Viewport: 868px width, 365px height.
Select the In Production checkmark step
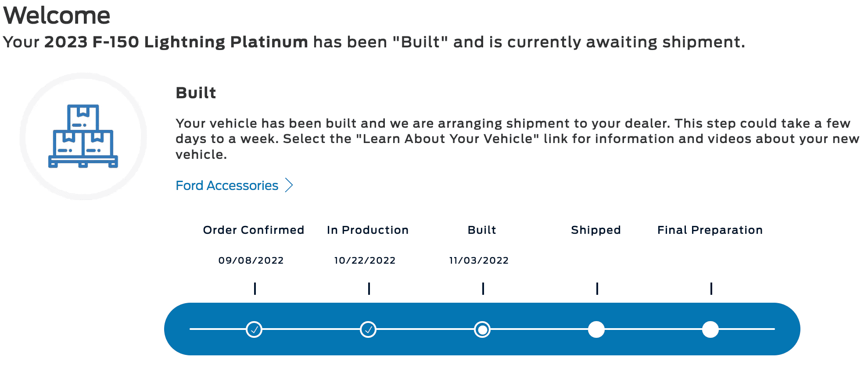point(368,329)
